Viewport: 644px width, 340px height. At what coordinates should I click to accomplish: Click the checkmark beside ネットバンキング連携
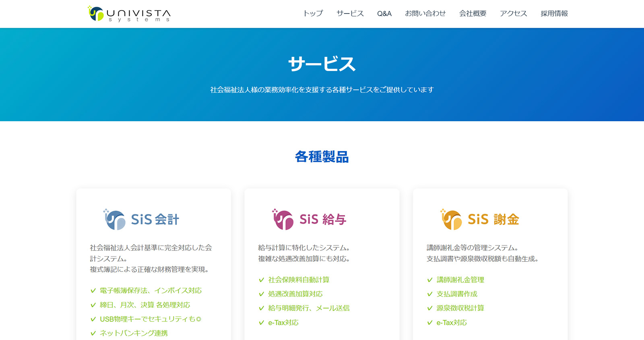point(93,333)
